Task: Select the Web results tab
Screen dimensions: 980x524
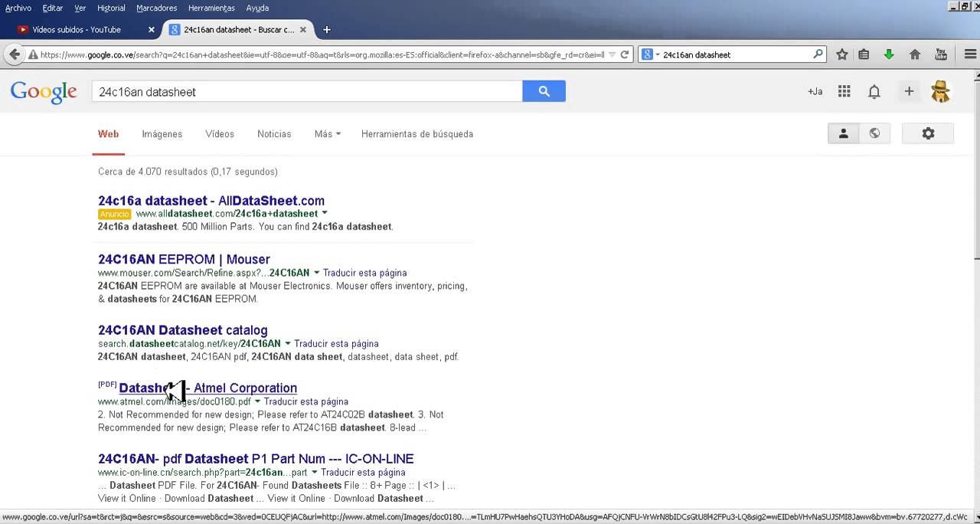Action: tap(108, 134)
